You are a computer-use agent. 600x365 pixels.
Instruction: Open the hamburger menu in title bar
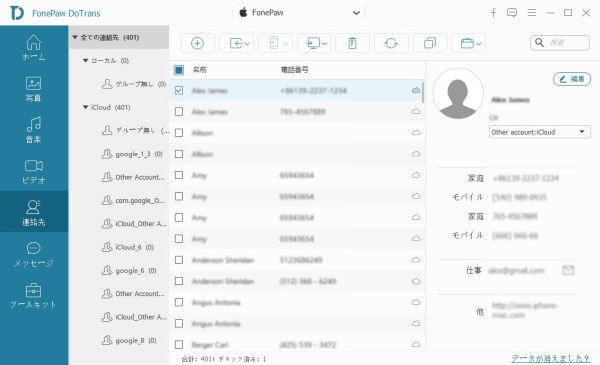(x=532, y=13)
